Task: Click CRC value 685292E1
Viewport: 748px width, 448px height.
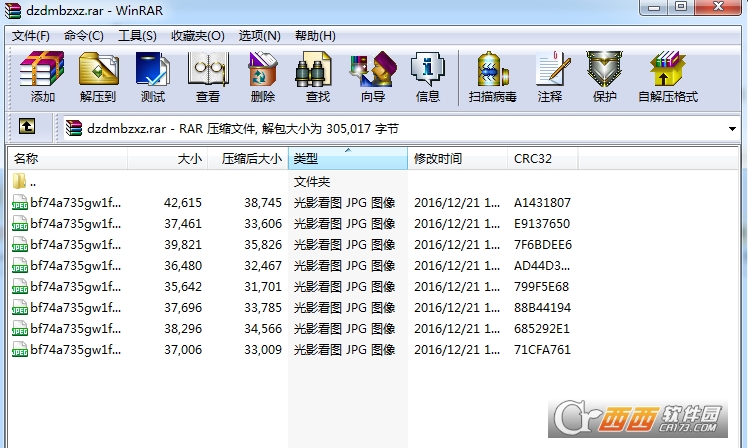Action: point(541,329)
